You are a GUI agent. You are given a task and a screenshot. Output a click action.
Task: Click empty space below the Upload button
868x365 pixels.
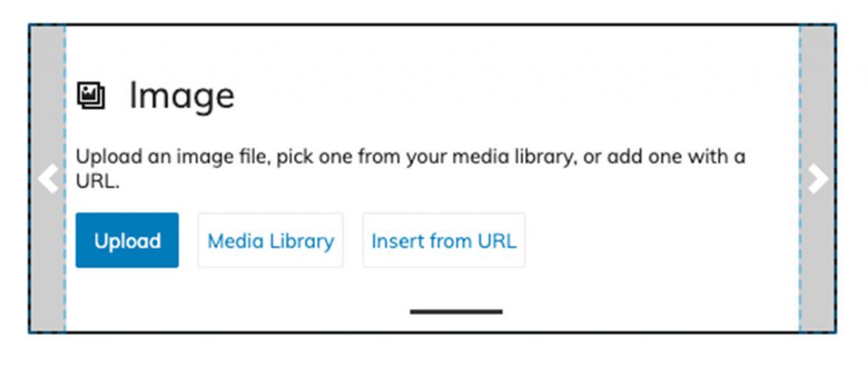coord(127,299)
